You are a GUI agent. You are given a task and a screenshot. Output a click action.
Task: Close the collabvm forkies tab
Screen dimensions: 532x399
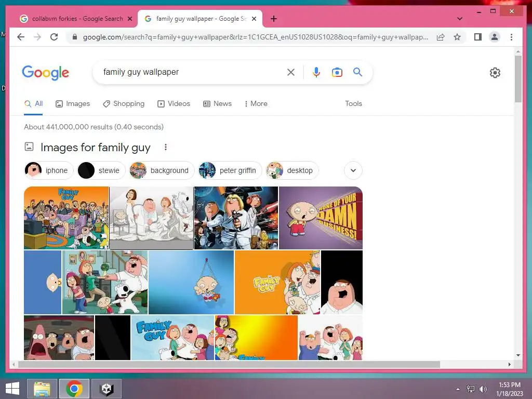(x=130, y=19)
